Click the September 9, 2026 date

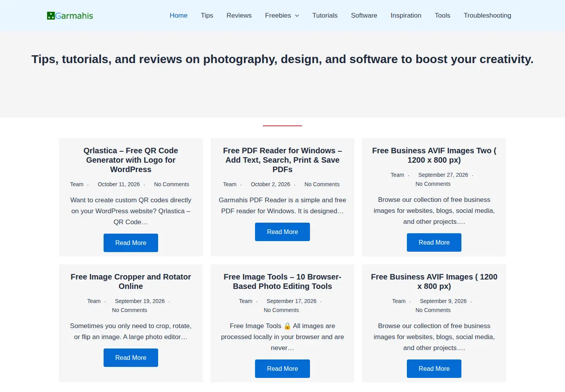[x=443, y=301]
